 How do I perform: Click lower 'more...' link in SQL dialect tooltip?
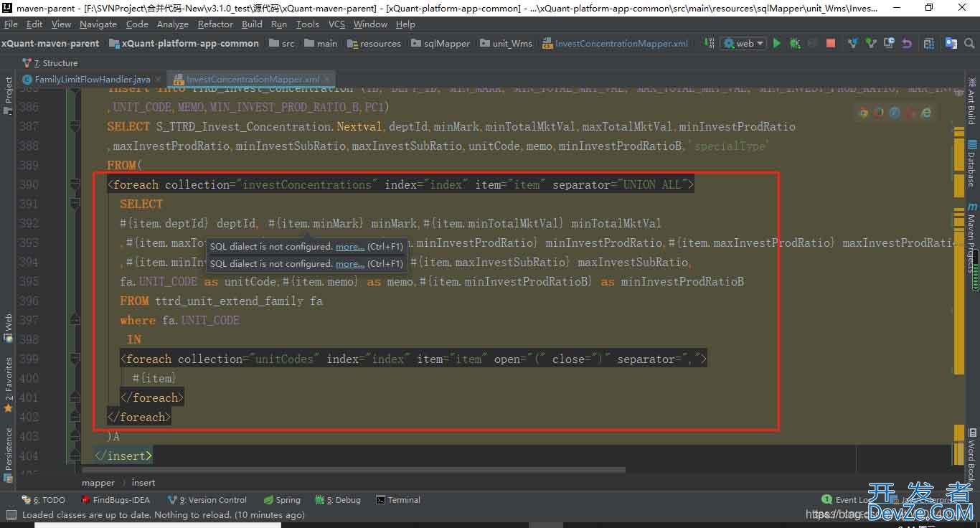coord(350,263)
